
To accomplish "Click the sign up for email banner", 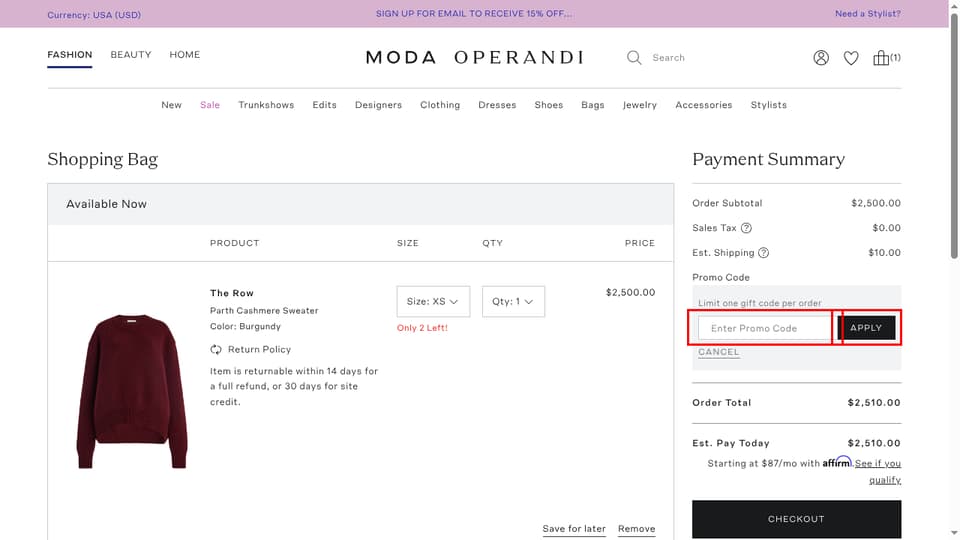I will click(x=474, y=13).
